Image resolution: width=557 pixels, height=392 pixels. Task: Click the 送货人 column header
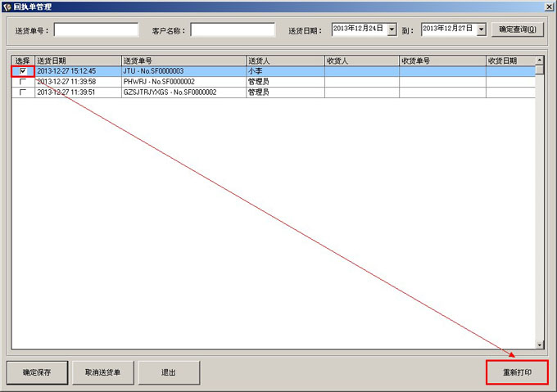284,61
